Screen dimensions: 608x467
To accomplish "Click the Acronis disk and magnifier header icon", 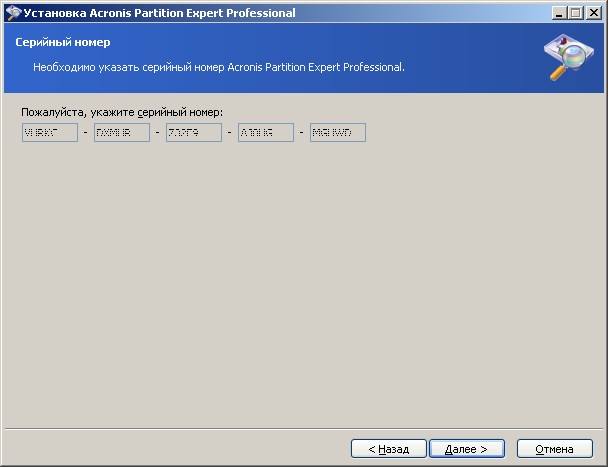I will 567,59.
